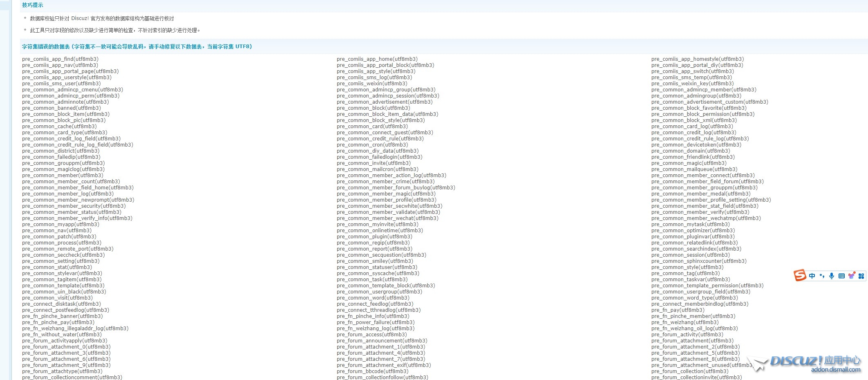868x380 pixels.
Task: Toggle Chinese punctuation mode on IME bar
Action: tap(822, 276)
